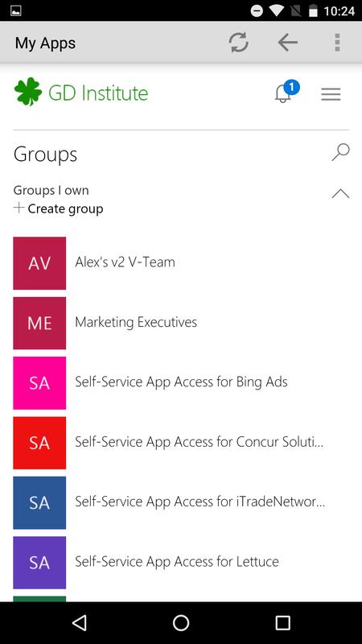
Task: Tap the Android recent apps button
Action: pyautogui.click(x=283, y=622)
